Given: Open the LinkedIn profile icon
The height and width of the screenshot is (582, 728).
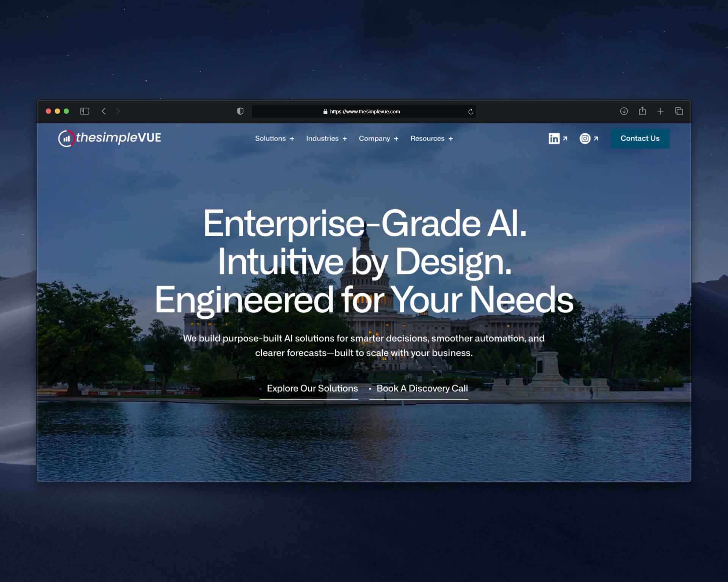Looking at the screenshot, I should pyautogui.click(x=554, y=139).
